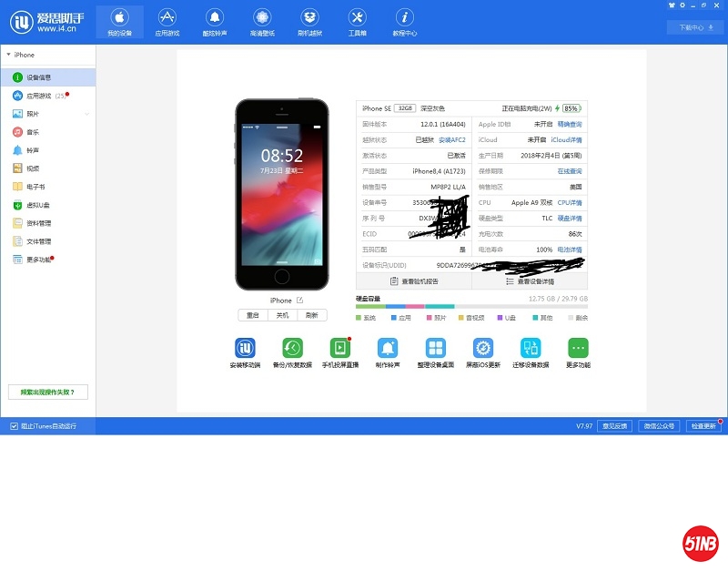Switch to 应用游戏 top tab
This screenshot has width=728, height=571.
point(167,23)
